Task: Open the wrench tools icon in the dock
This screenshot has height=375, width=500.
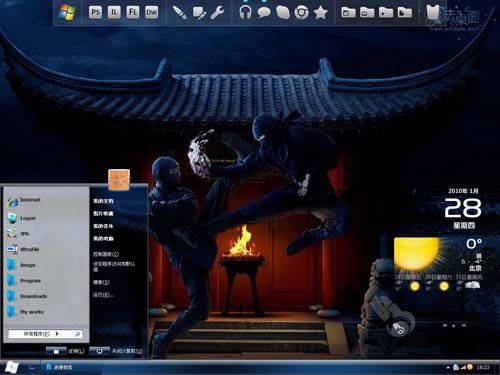Action: coord(217,13)
